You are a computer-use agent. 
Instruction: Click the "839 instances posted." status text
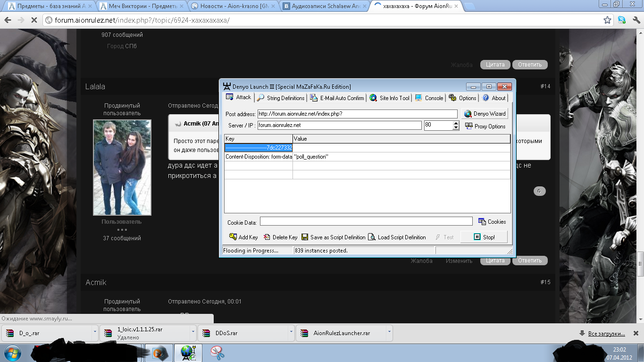click(321, 251)
